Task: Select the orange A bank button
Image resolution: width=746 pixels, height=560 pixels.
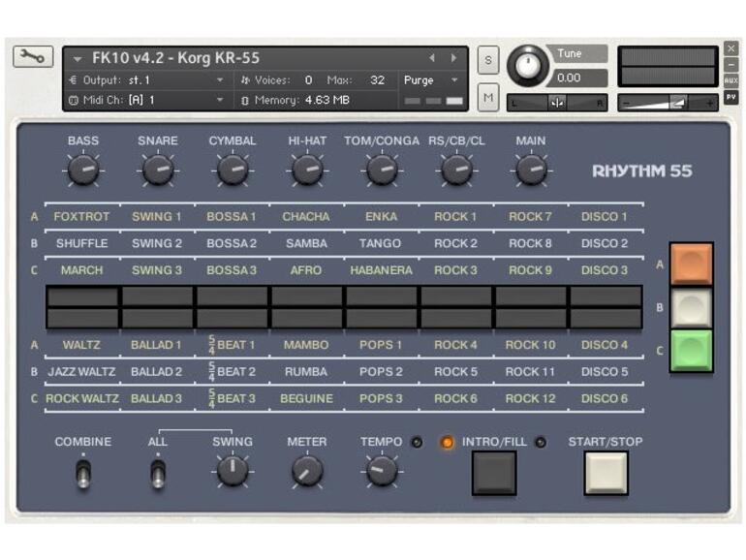Action: (692, 264)
